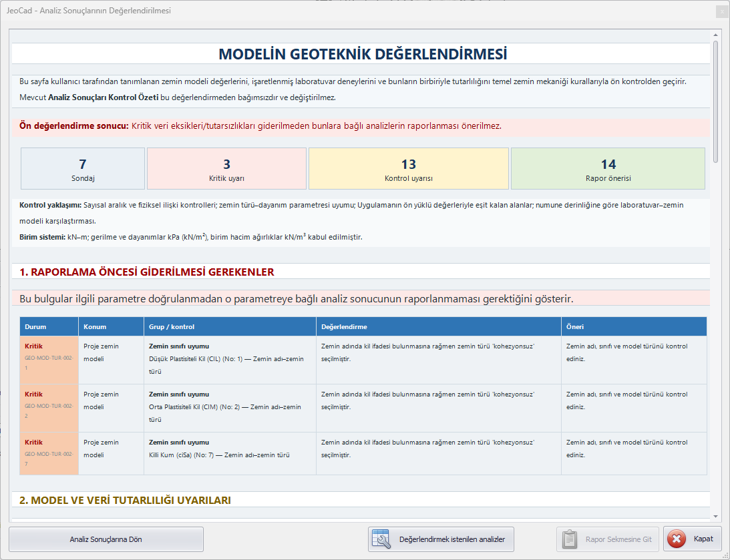The width and height of the screenshot is (730, 560).
Task: Click the Düşük Plastisiteli Kil (CIL) row text
Action: point(226,365)
